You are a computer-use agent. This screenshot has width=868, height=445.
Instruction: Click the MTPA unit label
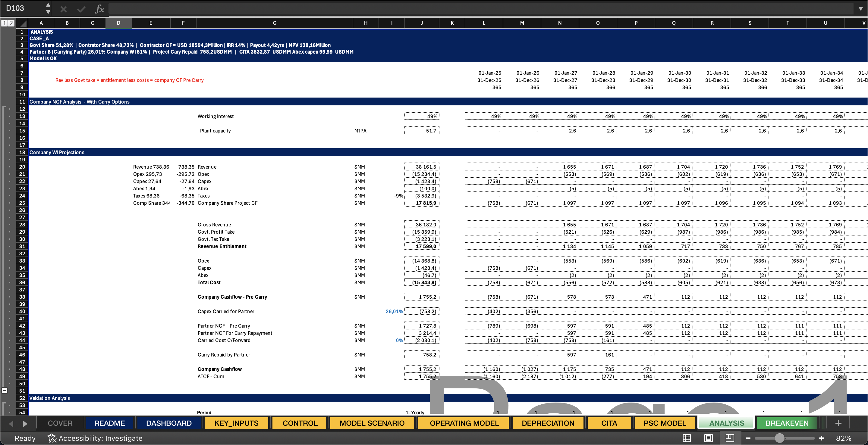coord(360,131)
